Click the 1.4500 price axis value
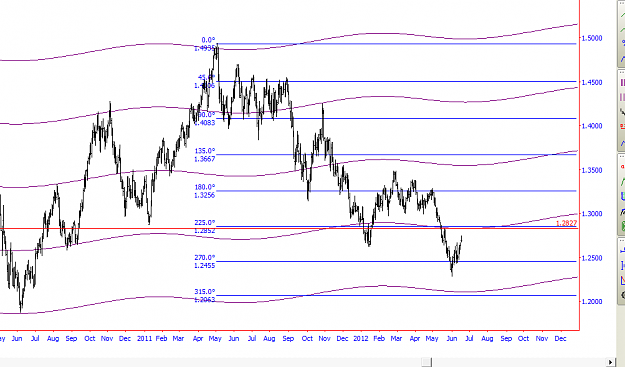This screenshot has width=625, height=367. [x=592, y=82]
